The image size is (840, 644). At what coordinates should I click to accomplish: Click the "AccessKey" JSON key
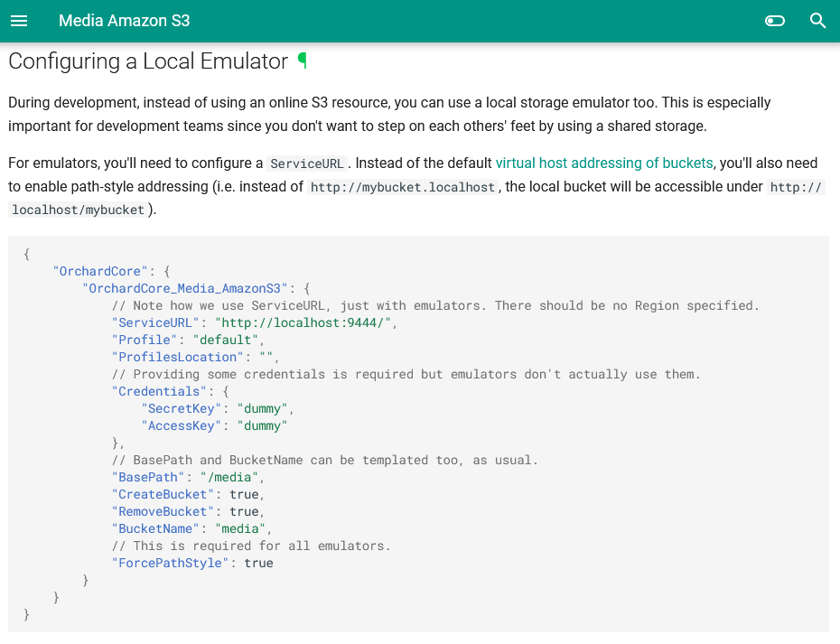tap(181, 425)
